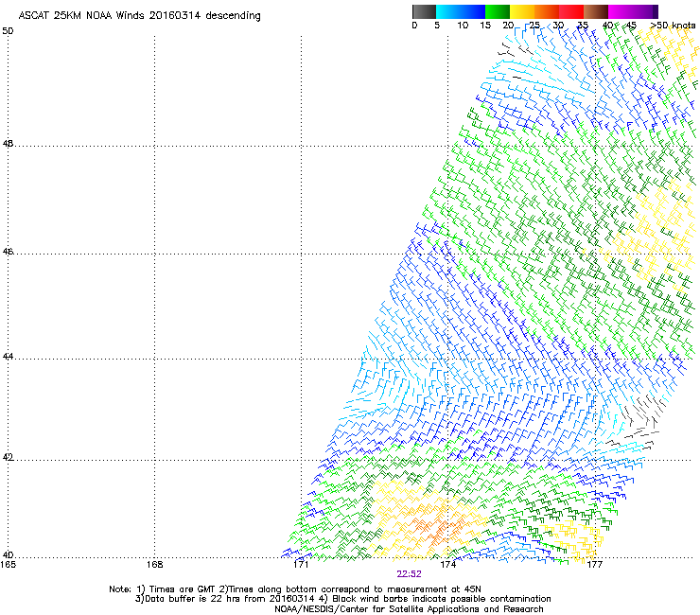Viewport: 700px width, 615px height.
Task: Click the latitude label 42
Action: tap(8, 458)
